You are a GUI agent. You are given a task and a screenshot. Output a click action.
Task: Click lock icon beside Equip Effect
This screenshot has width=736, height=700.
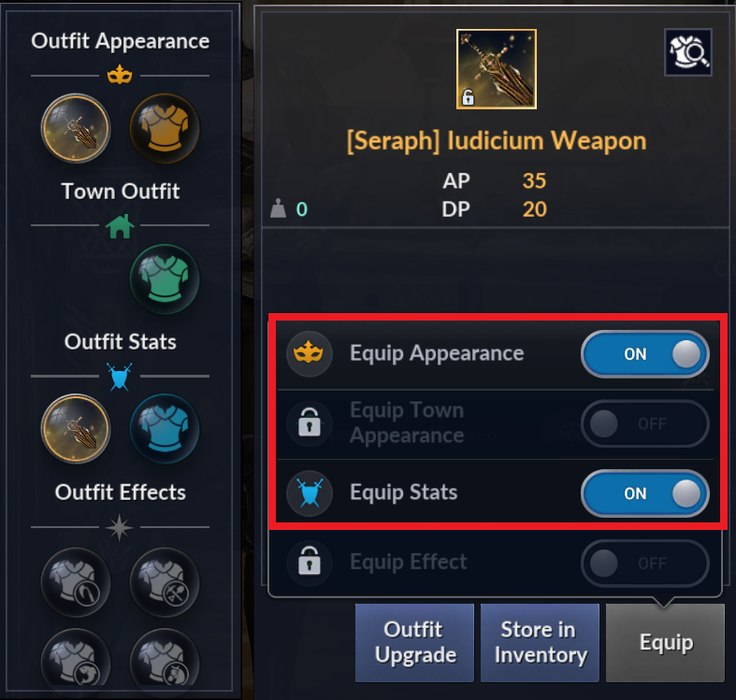(310, 563)
